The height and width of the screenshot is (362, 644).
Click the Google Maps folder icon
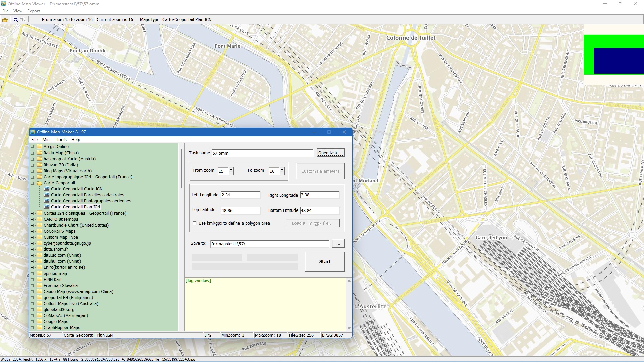point(39,321)
